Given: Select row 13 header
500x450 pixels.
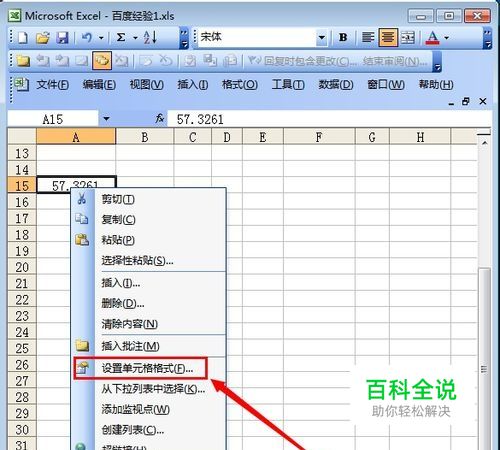Looking at the screenshot, I should [x=22, y=153].
